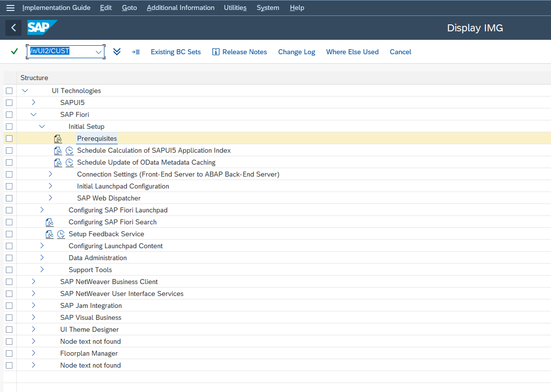Select the Support Tools tree item
The image size is (551, 392).
click(91, 270)
